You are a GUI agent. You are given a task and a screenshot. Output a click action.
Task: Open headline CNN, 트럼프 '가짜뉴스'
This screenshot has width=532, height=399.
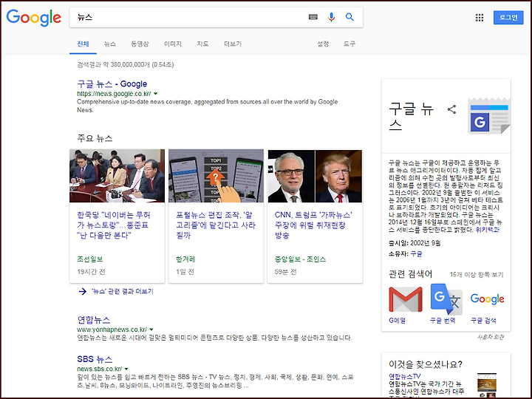tap(313, 225)
